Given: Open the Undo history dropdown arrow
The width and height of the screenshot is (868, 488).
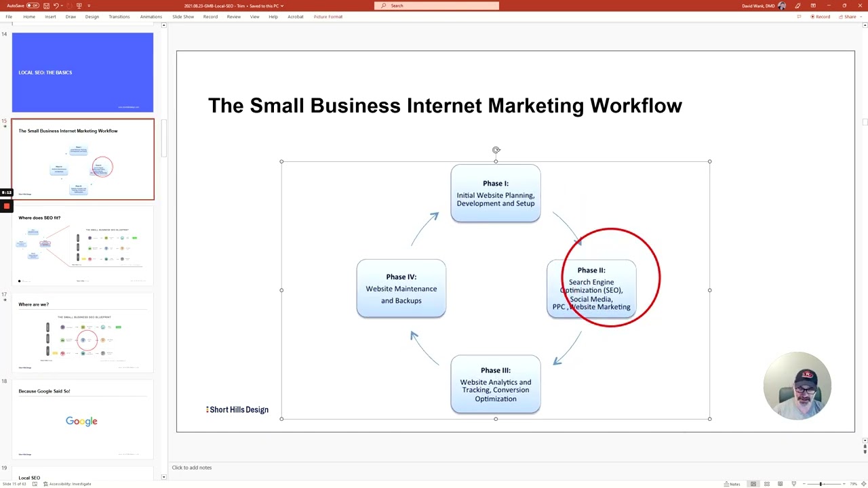Looking at the screenshot, I should (62, 5).
